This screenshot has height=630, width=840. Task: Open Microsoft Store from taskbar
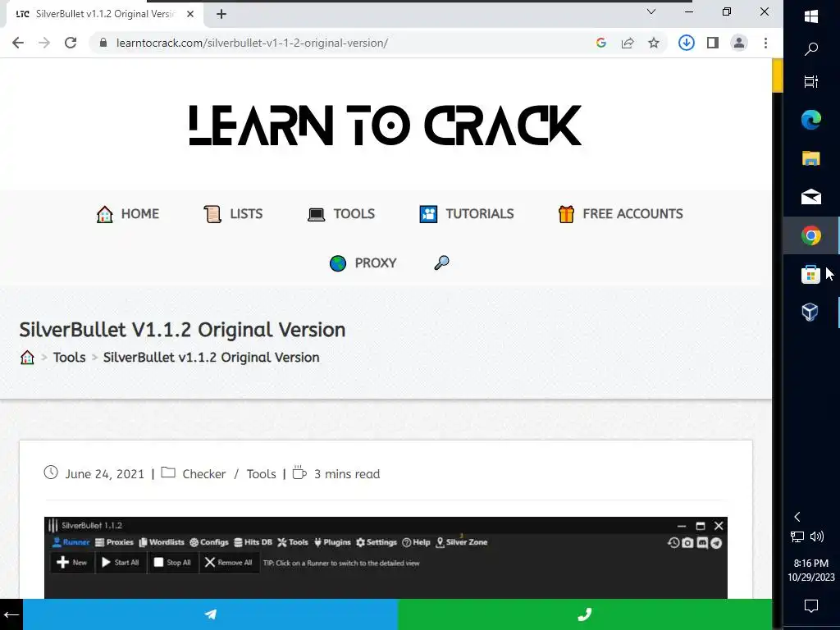[x=810, y=274]
